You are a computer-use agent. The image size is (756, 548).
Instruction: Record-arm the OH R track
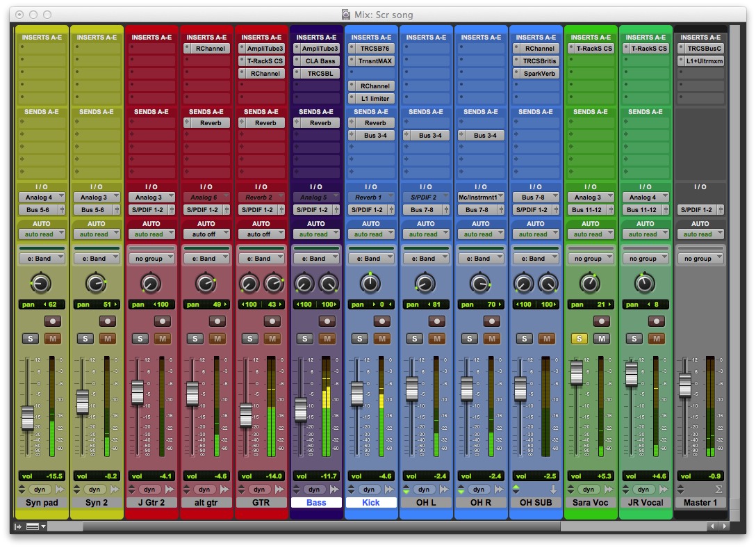click(492, 321)
